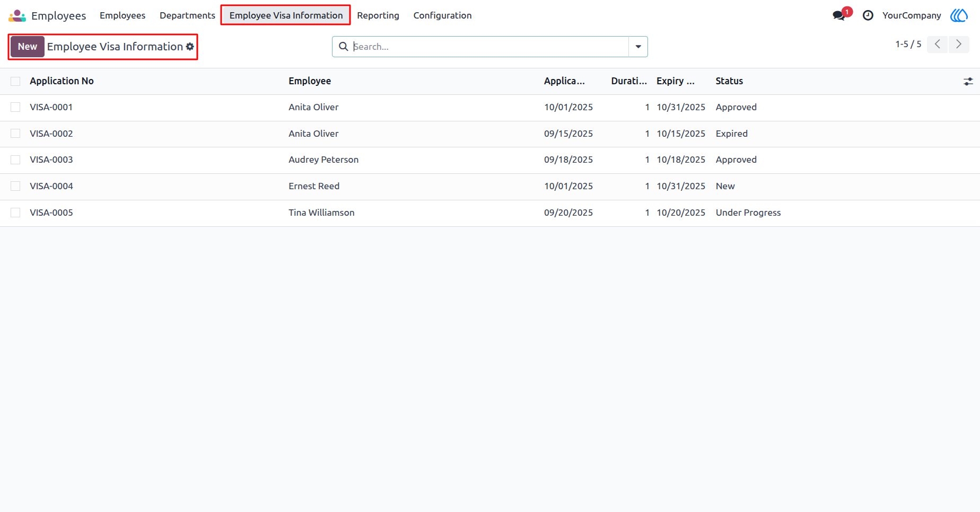This screenshot has height=512, width=980.
Task: Open the Employees menu item
Action: click(x=122, y=15)
